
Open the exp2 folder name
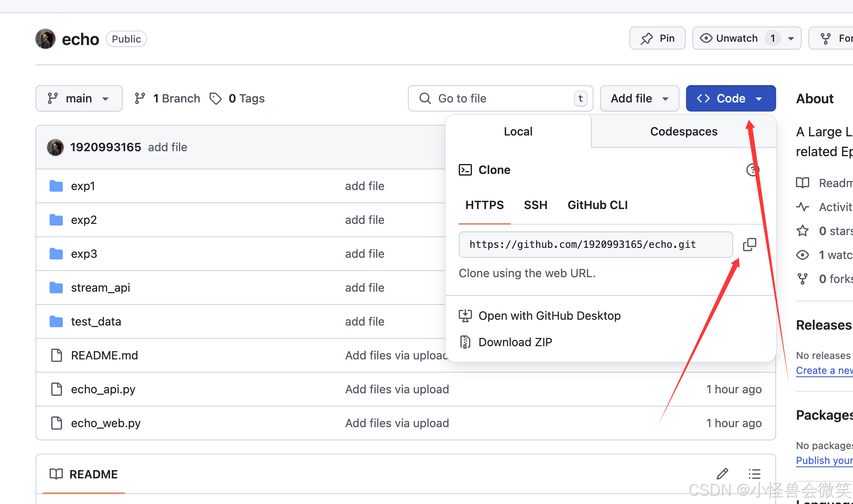point(84,220)
